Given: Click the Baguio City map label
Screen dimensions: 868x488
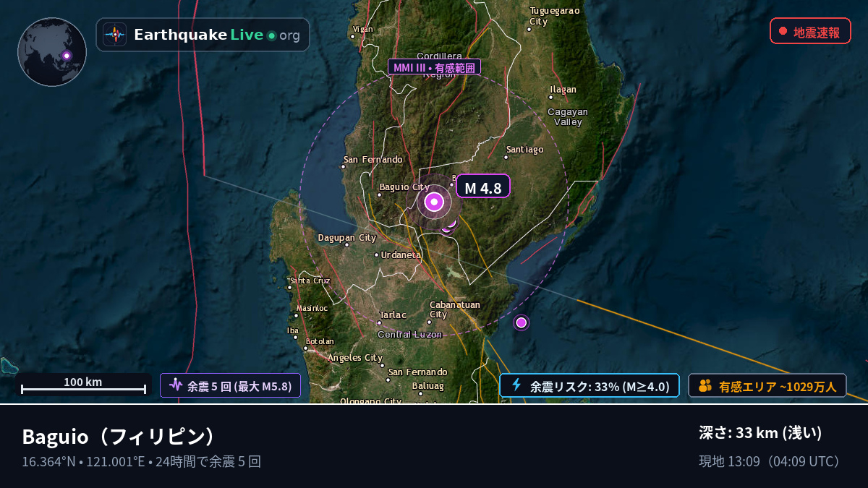Looking at the screenshot, I should 404,188.
